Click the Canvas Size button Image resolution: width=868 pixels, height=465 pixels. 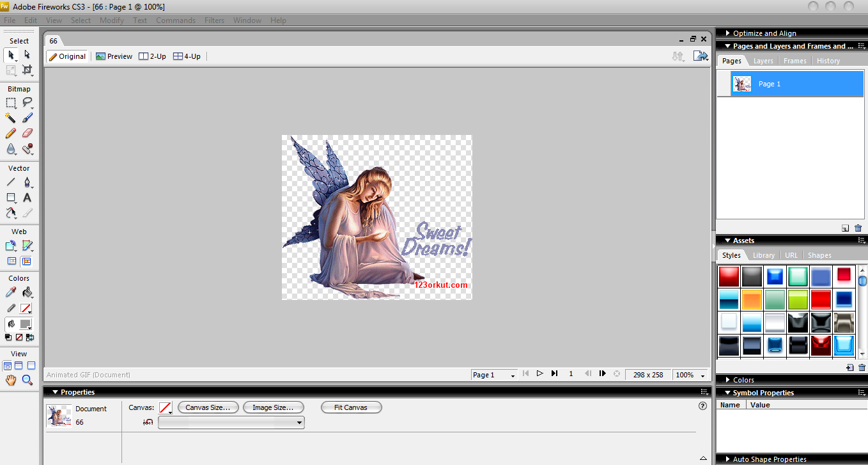[208, 407]
